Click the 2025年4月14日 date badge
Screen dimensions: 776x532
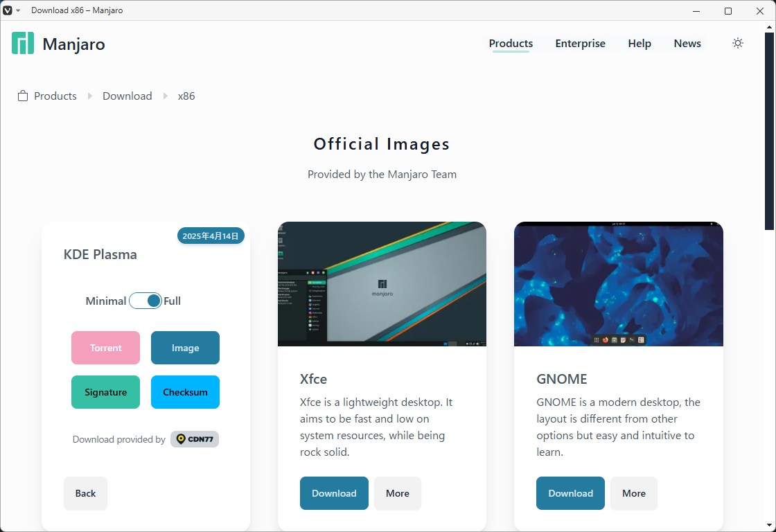point(211,236)
